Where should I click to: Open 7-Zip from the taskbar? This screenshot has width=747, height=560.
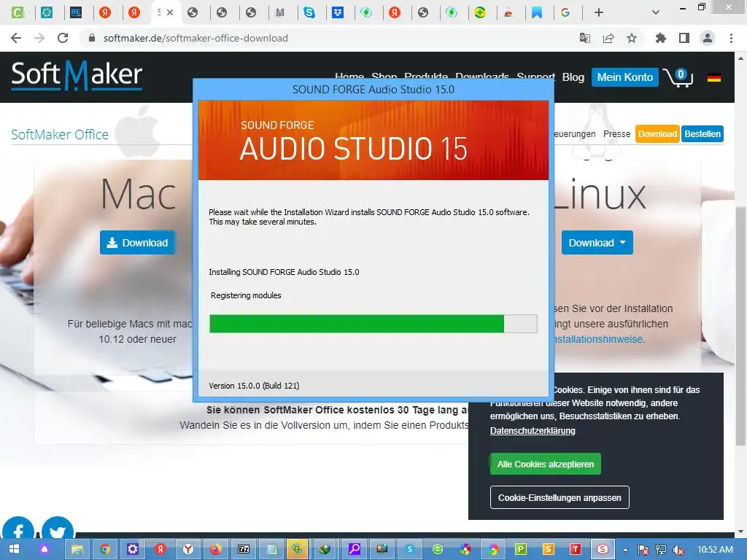tap(244, 550)
